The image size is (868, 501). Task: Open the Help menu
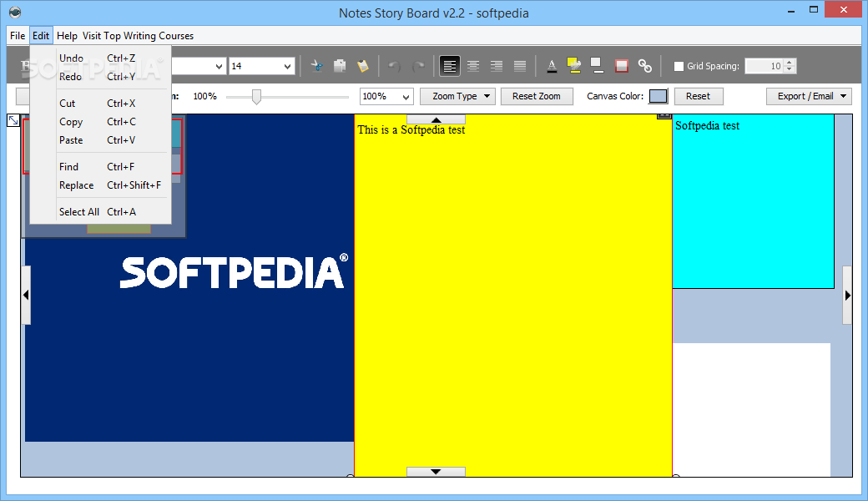point(67,35)
